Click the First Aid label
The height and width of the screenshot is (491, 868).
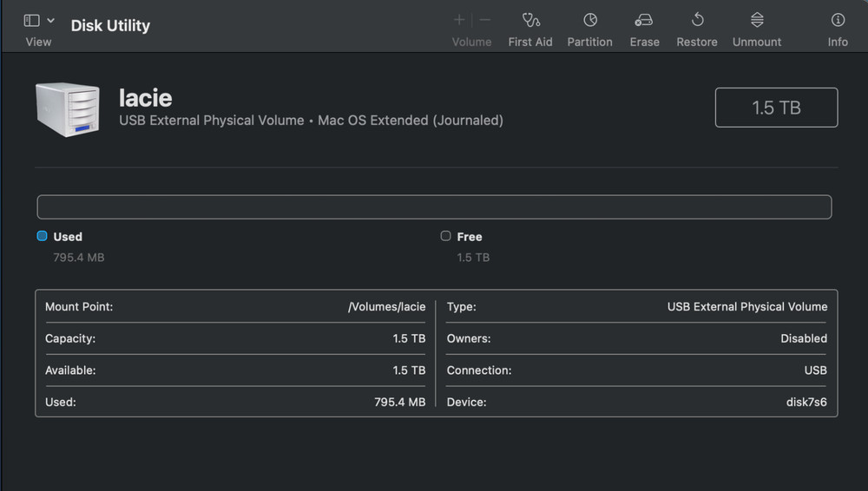[530, 42]
